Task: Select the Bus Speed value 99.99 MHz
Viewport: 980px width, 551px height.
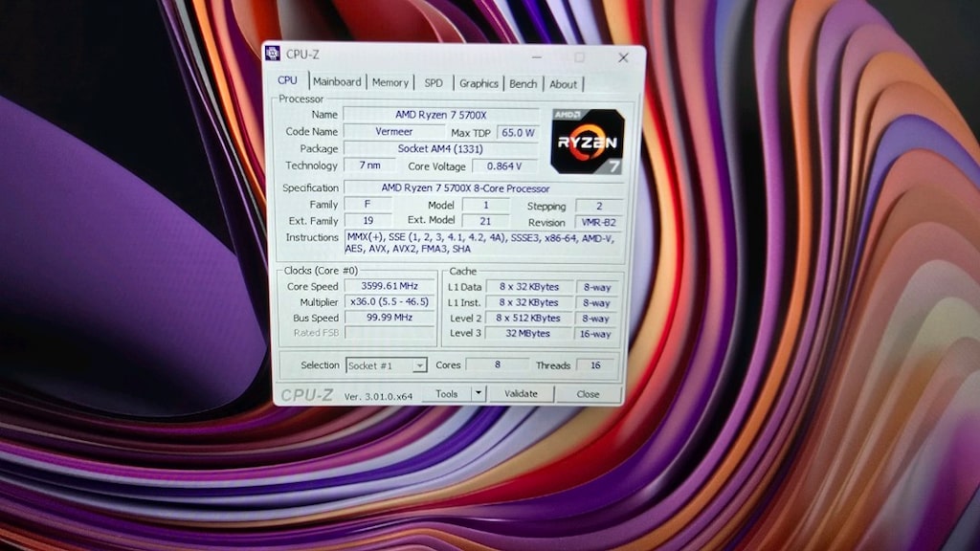Action: click(x=390, y=318)
